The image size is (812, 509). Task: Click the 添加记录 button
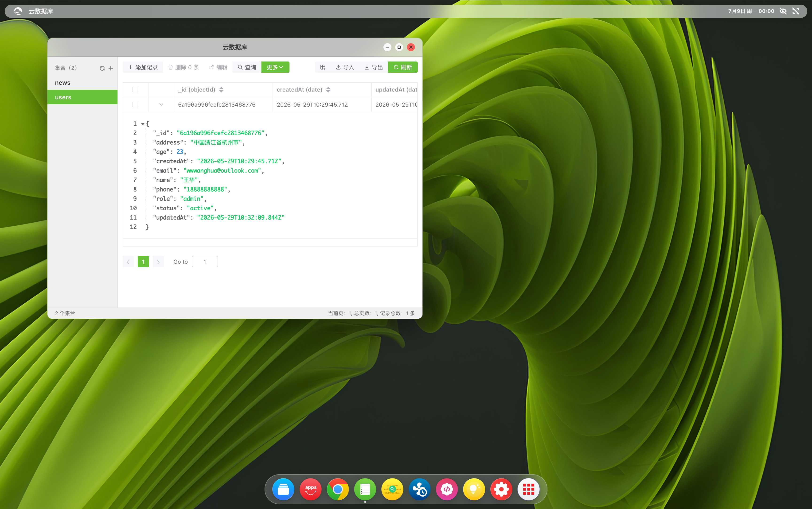(x=143, y=67)
